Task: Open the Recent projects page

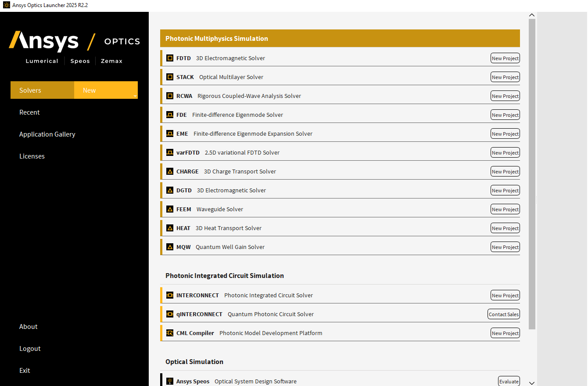Action: tap(29, 112)
